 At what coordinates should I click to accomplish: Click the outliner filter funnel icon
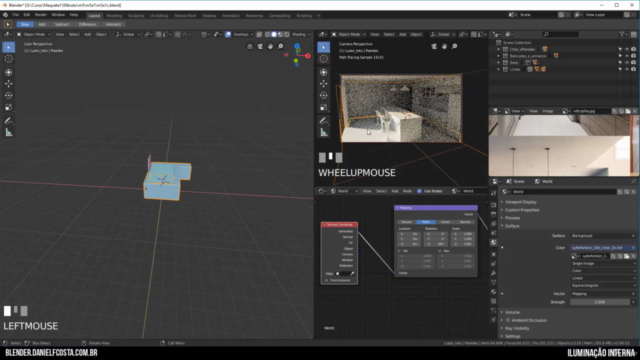(622, 34)
